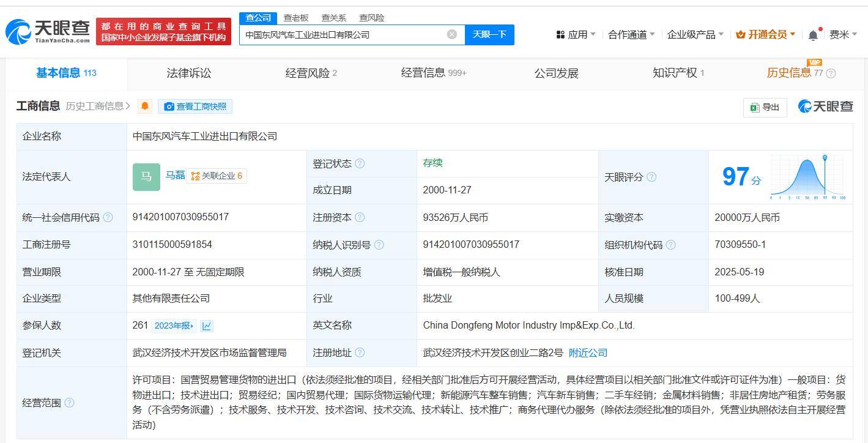Click the help icon next to 组织机构代码
The image size is (868, 443).
(x=671, y=245)
